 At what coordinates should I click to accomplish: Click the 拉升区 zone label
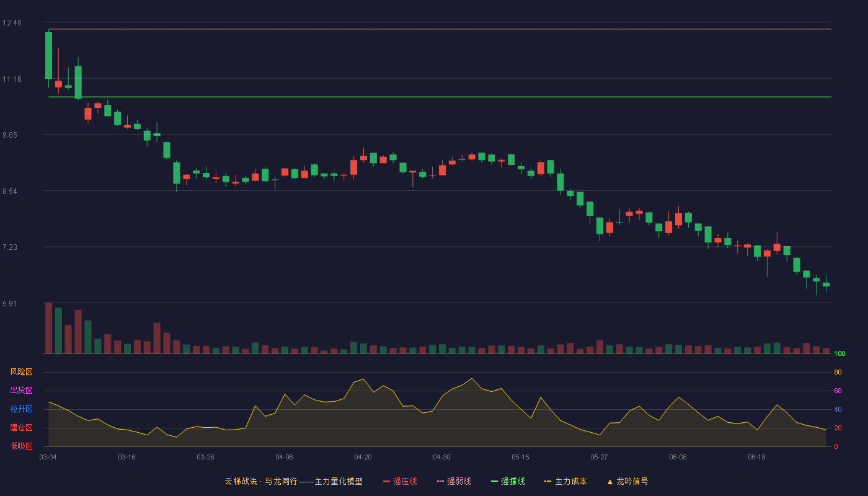(22, 409)
